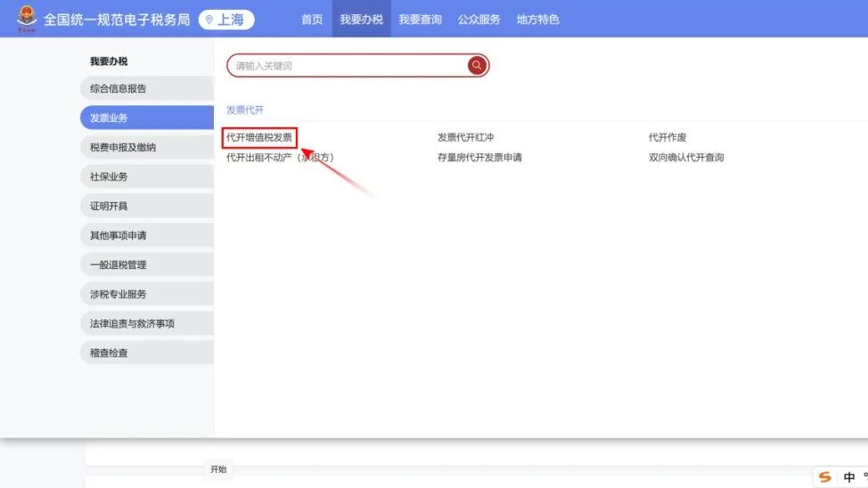The width and height of the screenshot is (868, 488).
Task: Open the 存量房代开发票申请 link
Action: coord(479,157)
